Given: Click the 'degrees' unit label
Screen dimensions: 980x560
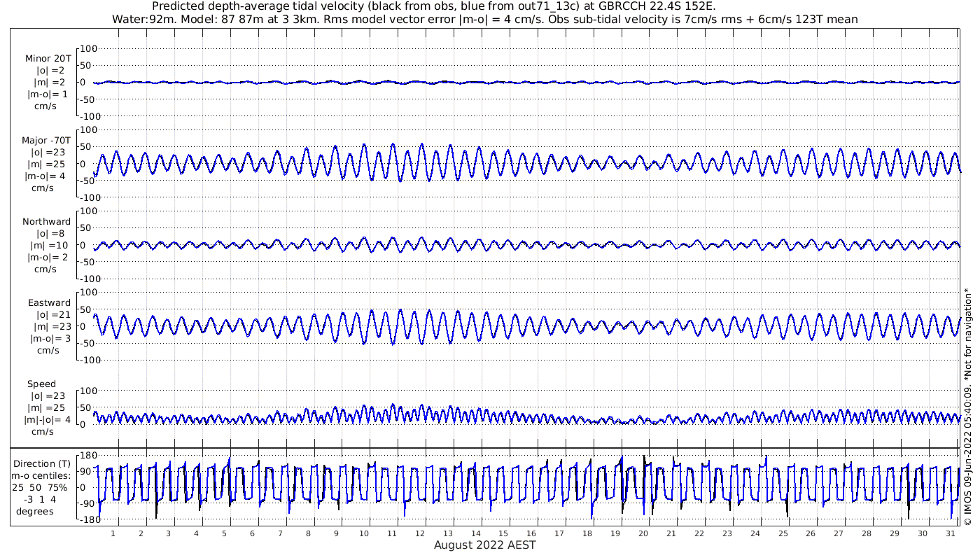Looking at the screenshot, I should (36, 512).
